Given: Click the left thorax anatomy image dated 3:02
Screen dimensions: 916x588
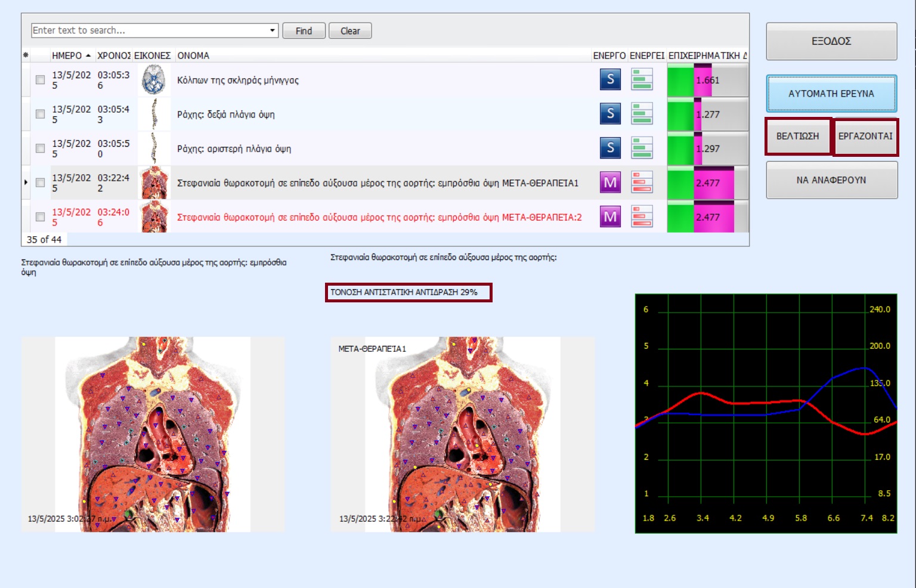Looking at the screenshot, I should point(153,434).
